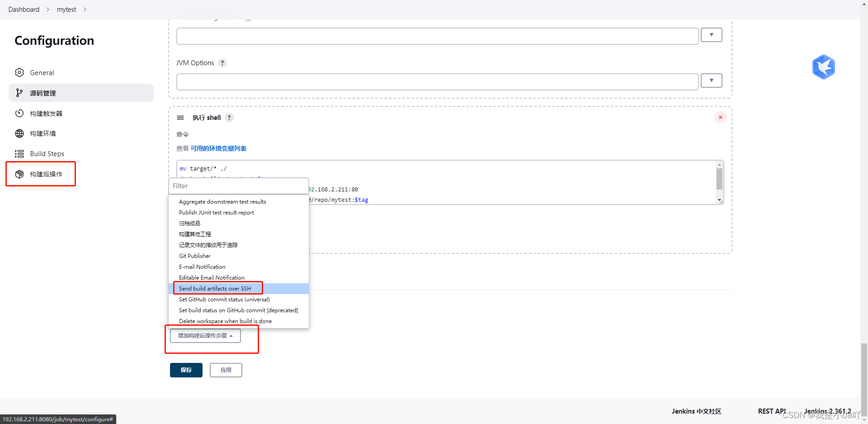The height and width of the screenshot is (424, 868).
Task: Click the 保存 save button
Action: point(186,370)
